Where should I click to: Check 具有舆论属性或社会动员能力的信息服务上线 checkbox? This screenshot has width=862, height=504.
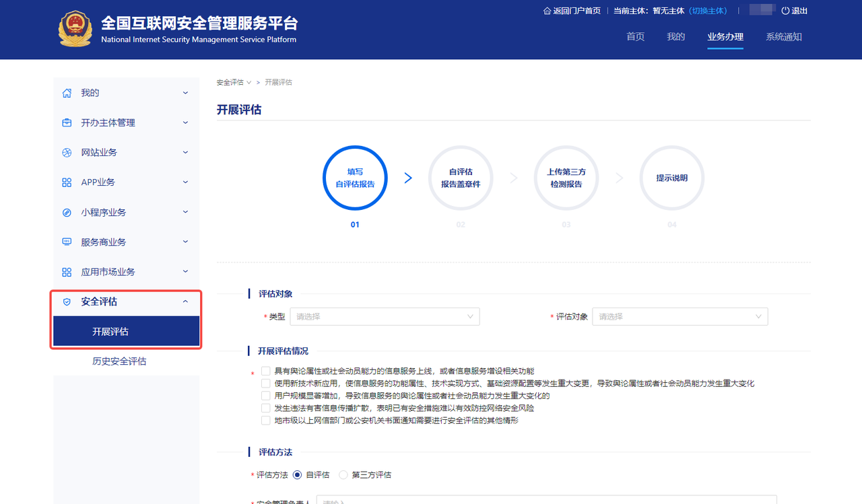[265, 371]
